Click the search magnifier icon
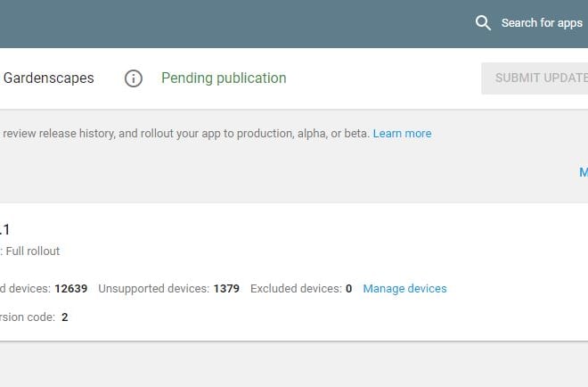588x387 pixels. tap(483, 23)
